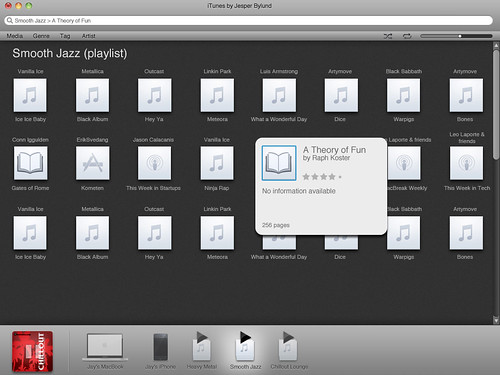Open the Genre filter menu
This screenshot has height=375, width=500.
point(41,36)
